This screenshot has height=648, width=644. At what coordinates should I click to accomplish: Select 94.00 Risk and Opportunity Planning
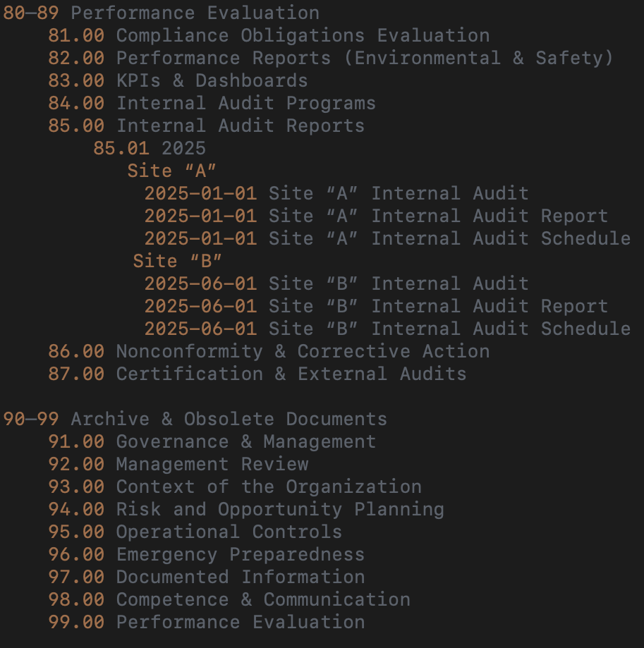(245, 509)
